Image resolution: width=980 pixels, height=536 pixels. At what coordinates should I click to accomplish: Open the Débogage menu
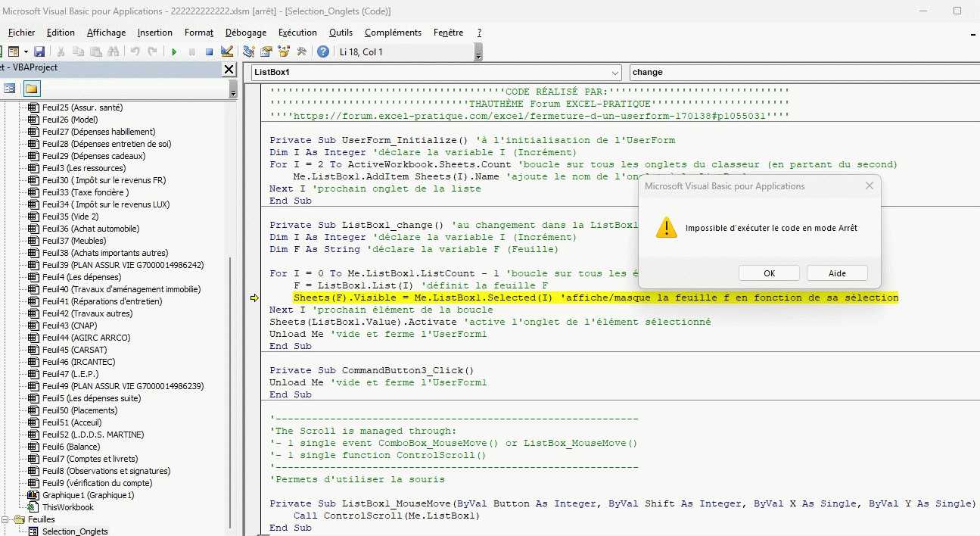point(245,33)
